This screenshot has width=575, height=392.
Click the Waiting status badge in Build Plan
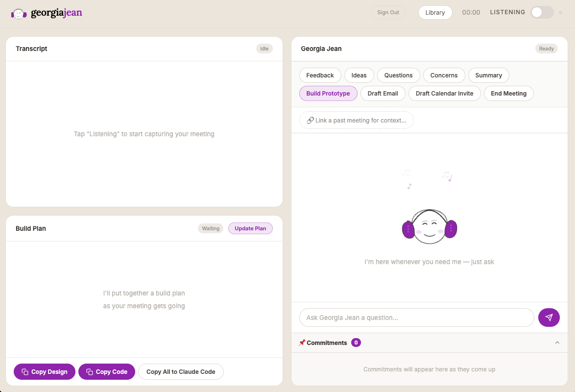(211, 228)
